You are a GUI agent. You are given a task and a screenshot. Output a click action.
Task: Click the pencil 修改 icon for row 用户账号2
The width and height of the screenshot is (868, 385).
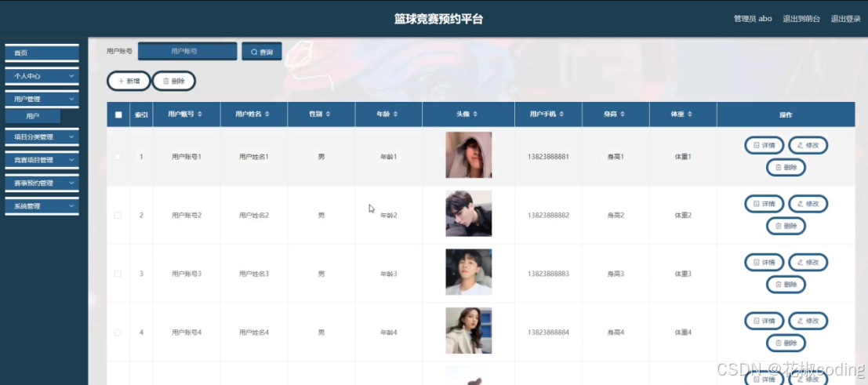pos(800,204)
